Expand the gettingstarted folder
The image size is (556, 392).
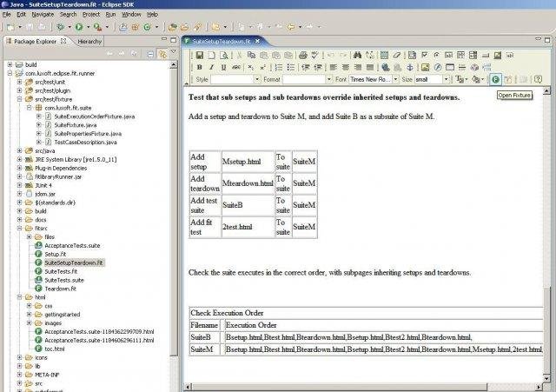click(x=30, y=315)
